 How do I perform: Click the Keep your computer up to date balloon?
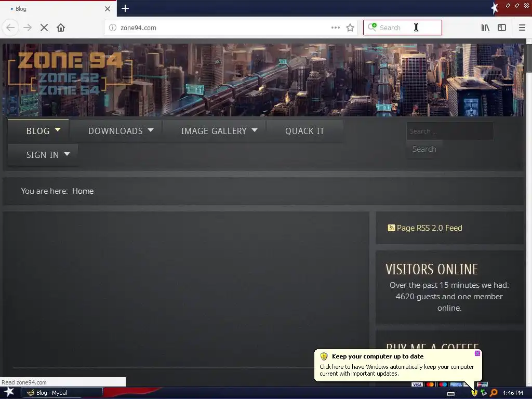398,365
